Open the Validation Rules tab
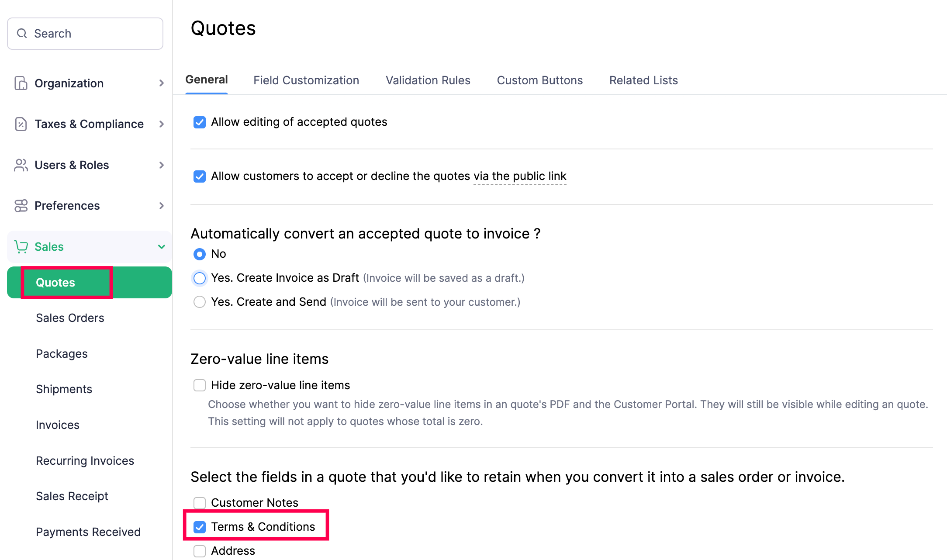Image resolution: width=947 pixels, height=560 pixels. (428, 80)
